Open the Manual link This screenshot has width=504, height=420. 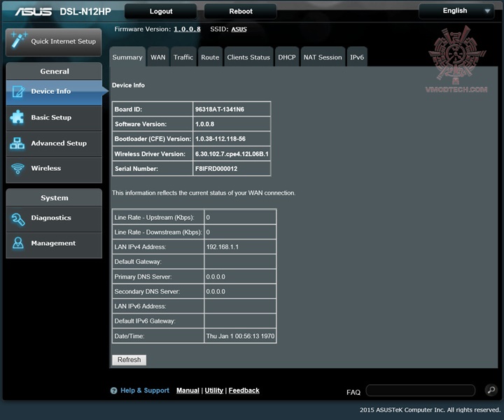click(188, 391)
